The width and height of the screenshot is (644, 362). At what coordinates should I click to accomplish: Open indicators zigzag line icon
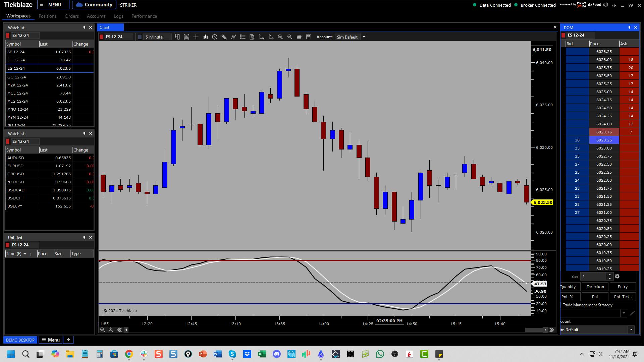point(233,37)
